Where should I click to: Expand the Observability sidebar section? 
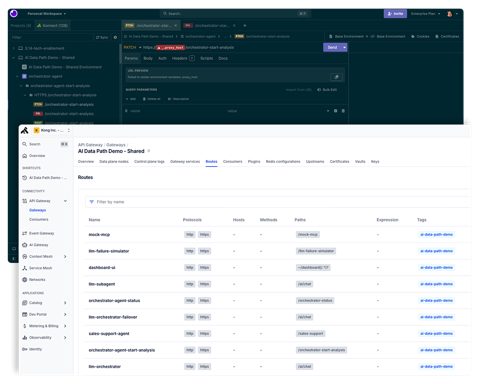click(x=65, y=338)
